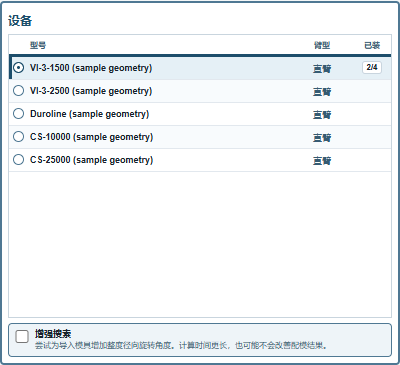The image size is (400, 365).
Task: Click 直臂 in the VI-3-2500 row
Action: coord(322,92)
